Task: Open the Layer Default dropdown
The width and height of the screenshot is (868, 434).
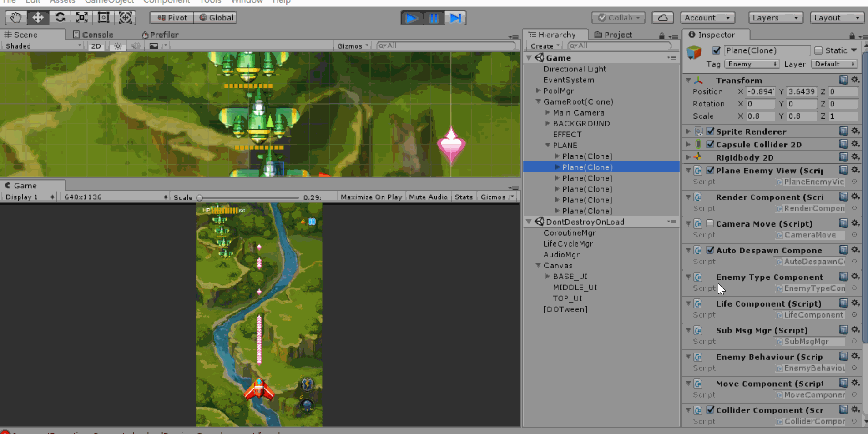Action: 834,64
